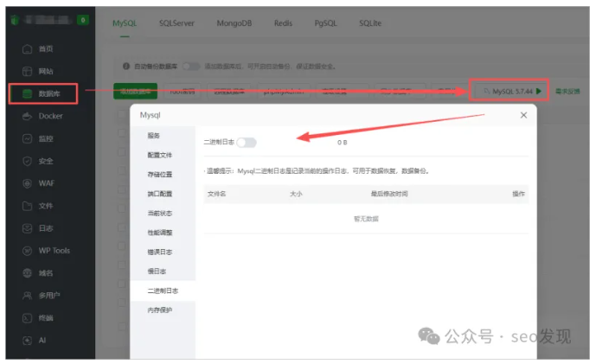Open the 文件 files folder icon
Viewport: 596px width, 364px height.
(28, 206)
